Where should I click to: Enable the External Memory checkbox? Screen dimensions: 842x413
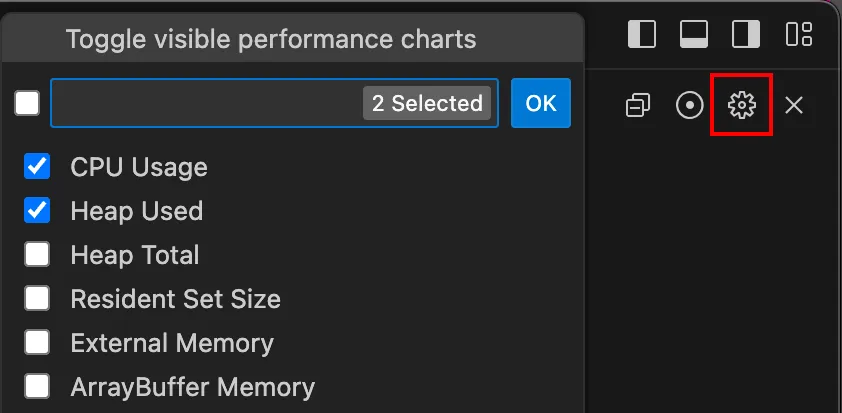[37, 342]
